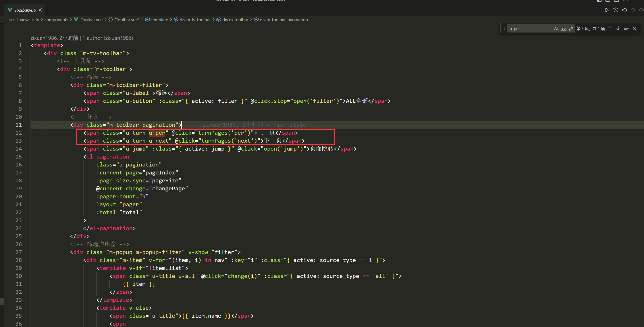Jump to next match with the down arrow
The image size is (644, 327).
click(x=618, y=29)
